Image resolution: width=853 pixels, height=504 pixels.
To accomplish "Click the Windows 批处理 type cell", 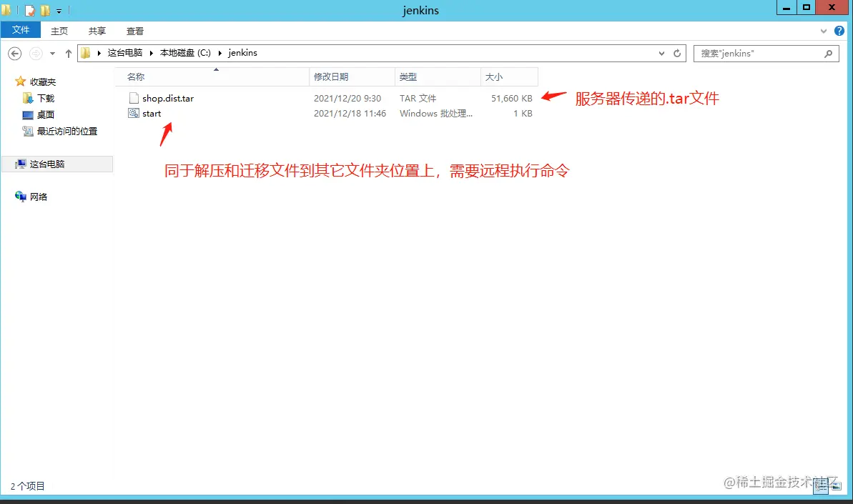I will tap(435, 113).
